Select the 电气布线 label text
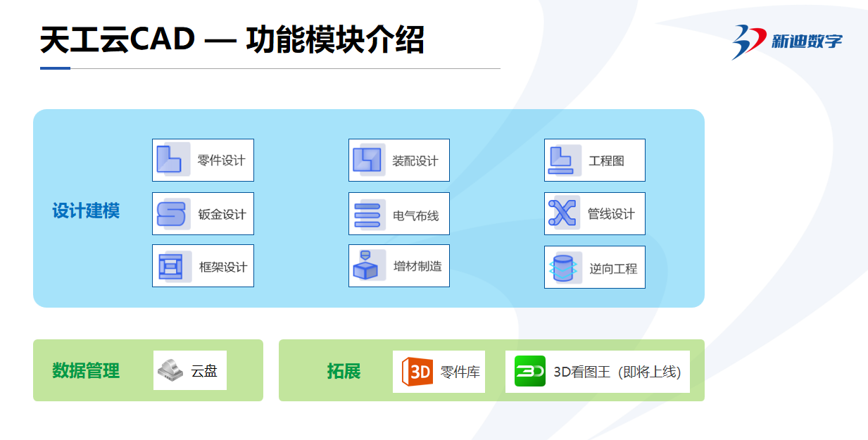868x440 pixels. coord(416,215)
